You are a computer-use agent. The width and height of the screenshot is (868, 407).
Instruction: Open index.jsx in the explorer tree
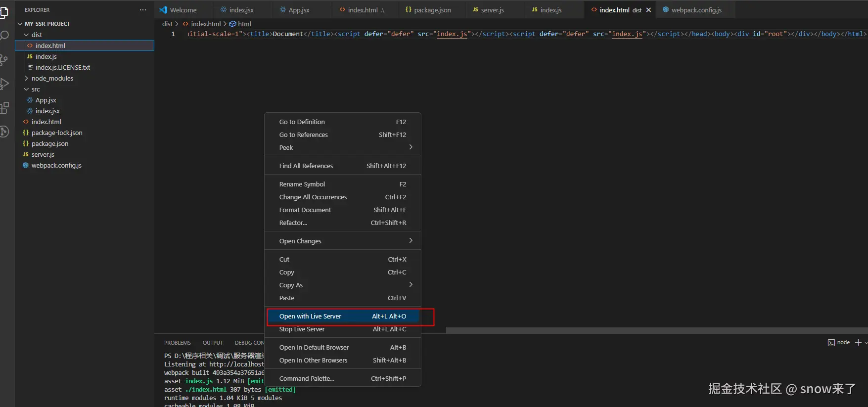coord(85,111)
